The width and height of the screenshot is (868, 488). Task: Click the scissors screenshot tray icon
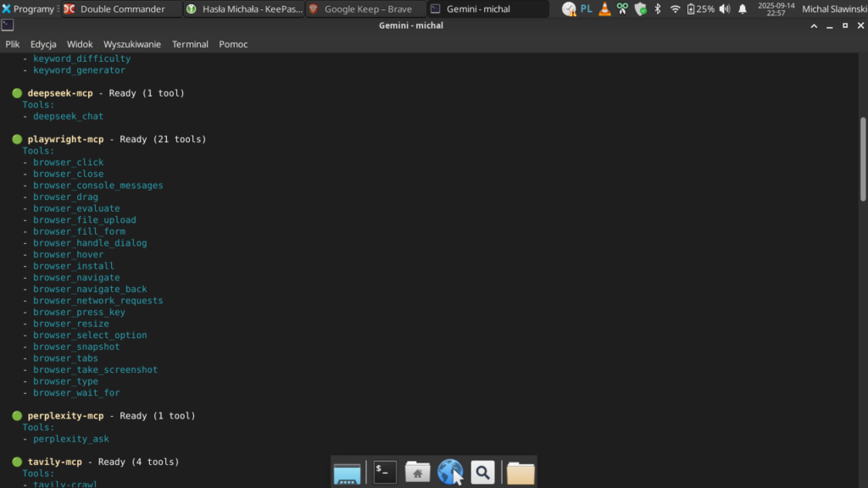[622, 9]
